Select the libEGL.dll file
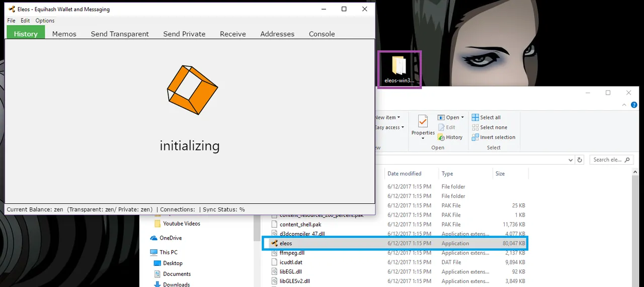The width and height of the screenshot is (644, 287). tap(291, 271)
